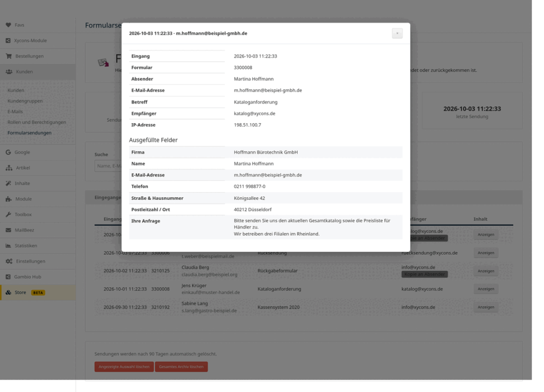This screenshot has width=544, height=392.
Task: Click the BETA badge next to Store
Action: (38, 292)
